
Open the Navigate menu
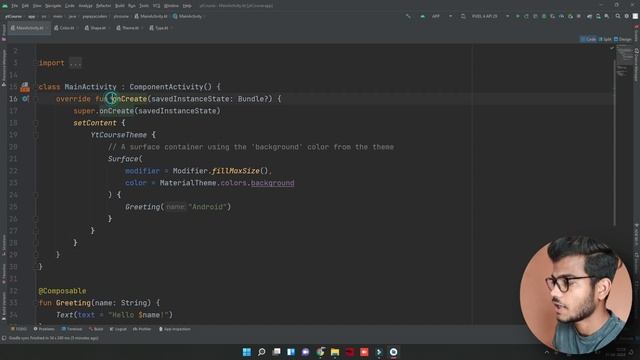(53, 6)
